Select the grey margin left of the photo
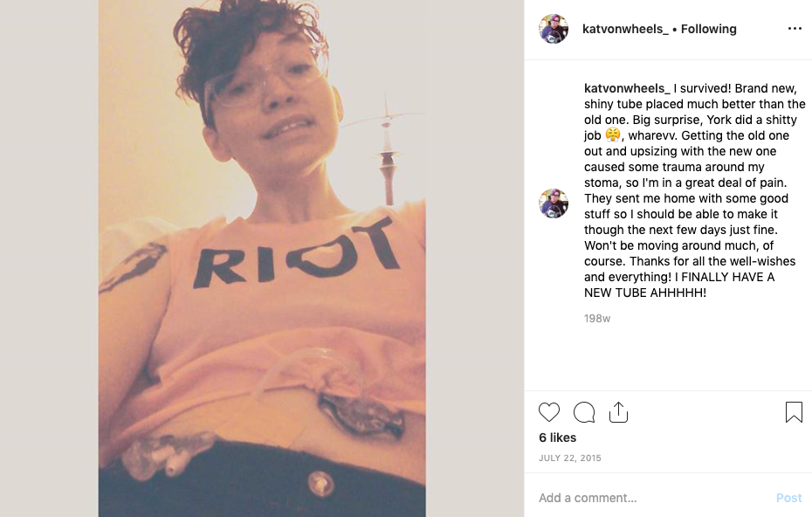The height and width of the screenshot is (517, 812). [49, 258]
